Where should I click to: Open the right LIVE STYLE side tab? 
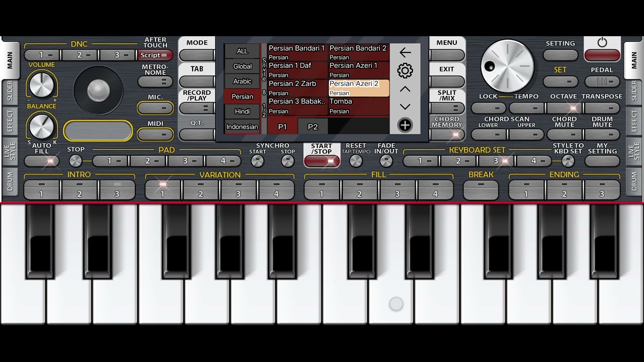click(x=634, y=151)
